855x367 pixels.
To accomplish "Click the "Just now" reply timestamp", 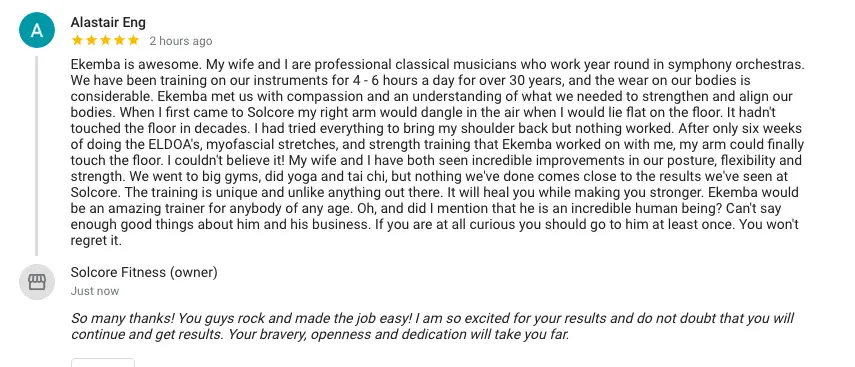I will pos(95,291).
